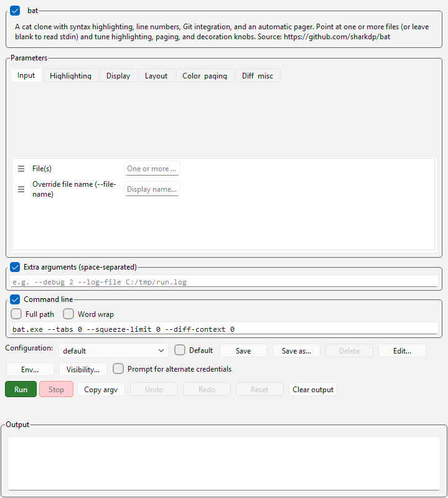Save the current configuration
This screenshot has width=448, height=498.
click(243, 350)
